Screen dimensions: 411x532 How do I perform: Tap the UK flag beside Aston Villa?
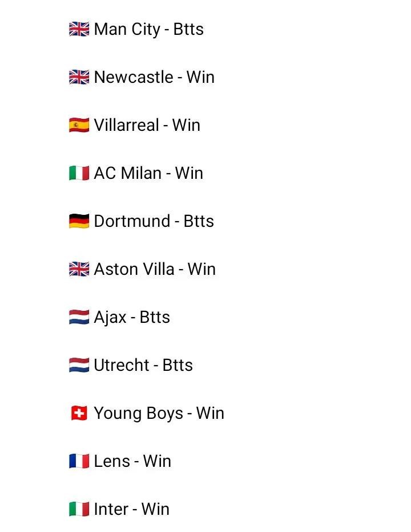[79, 269]
